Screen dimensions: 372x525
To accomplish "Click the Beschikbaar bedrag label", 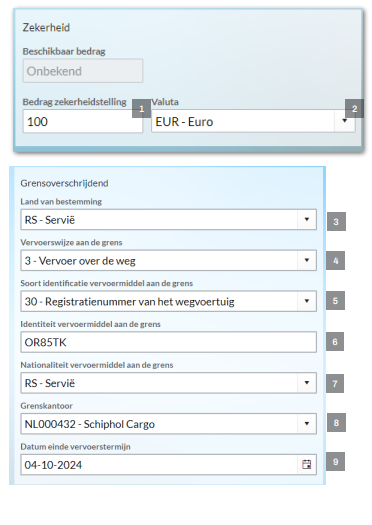I will coord(64,52).
